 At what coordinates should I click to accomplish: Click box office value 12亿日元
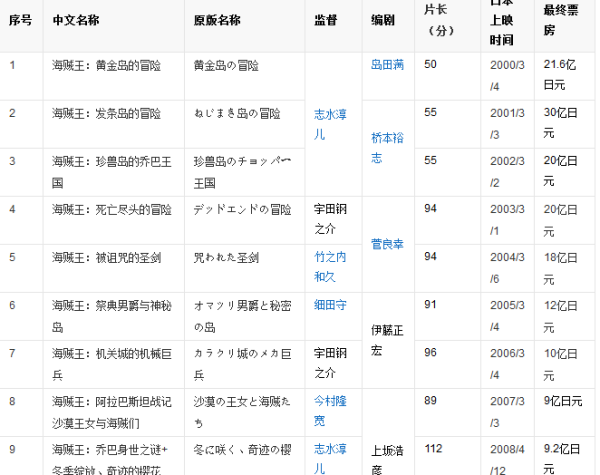560,316
